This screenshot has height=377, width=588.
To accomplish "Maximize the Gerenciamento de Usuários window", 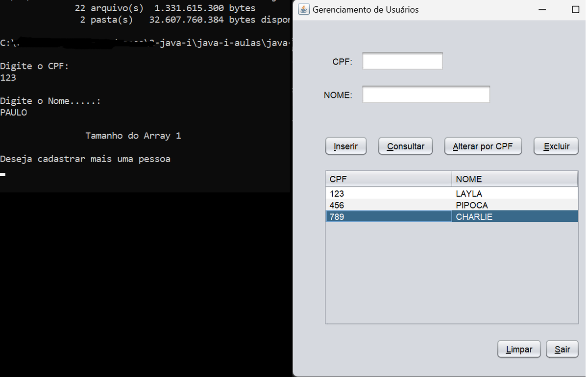I will point(576,10).
